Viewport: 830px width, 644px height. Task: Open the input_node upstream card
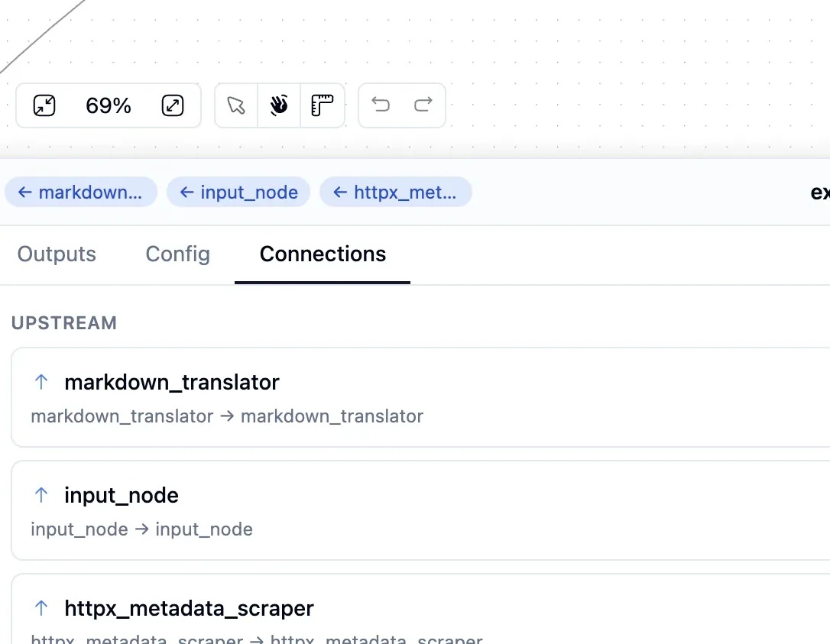(421, 510)
